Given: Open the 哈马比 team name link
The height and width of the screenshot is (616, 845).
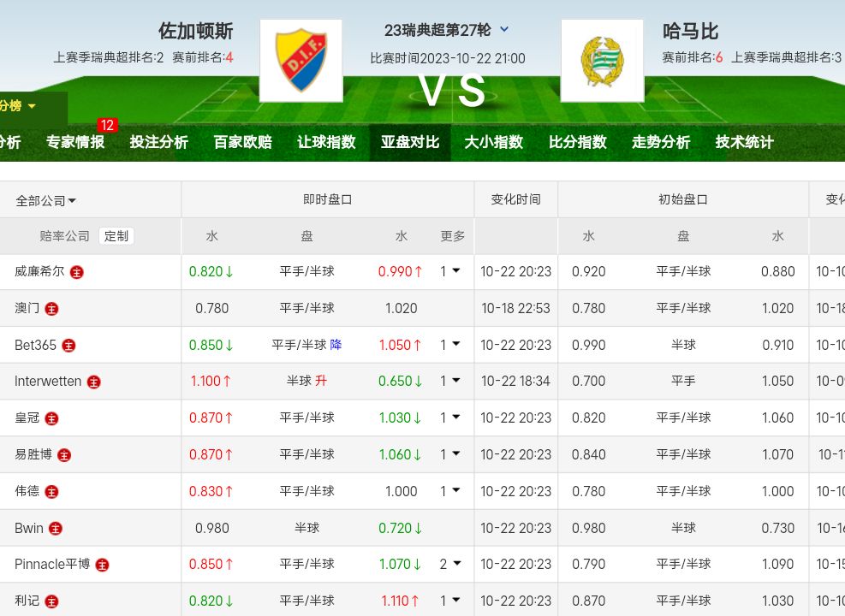Looking at the screenshot, I should pos(690,31).
